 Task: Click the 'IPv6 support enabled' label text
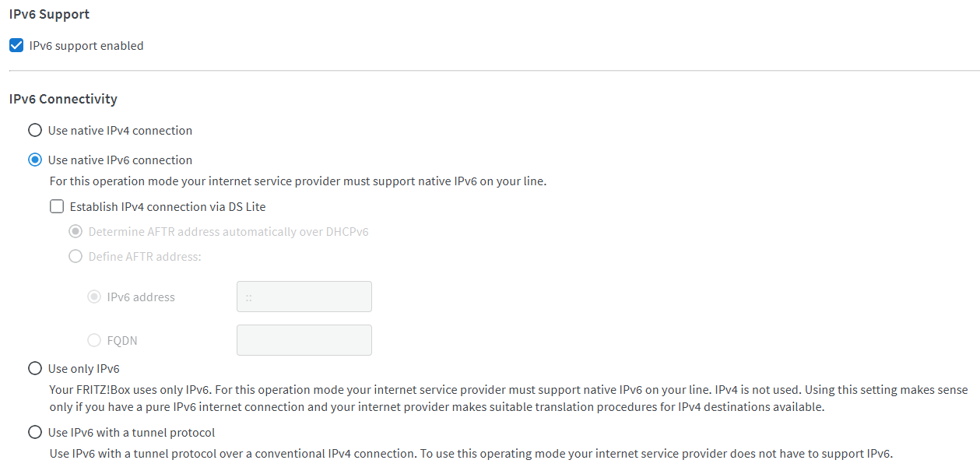(86, 46)
